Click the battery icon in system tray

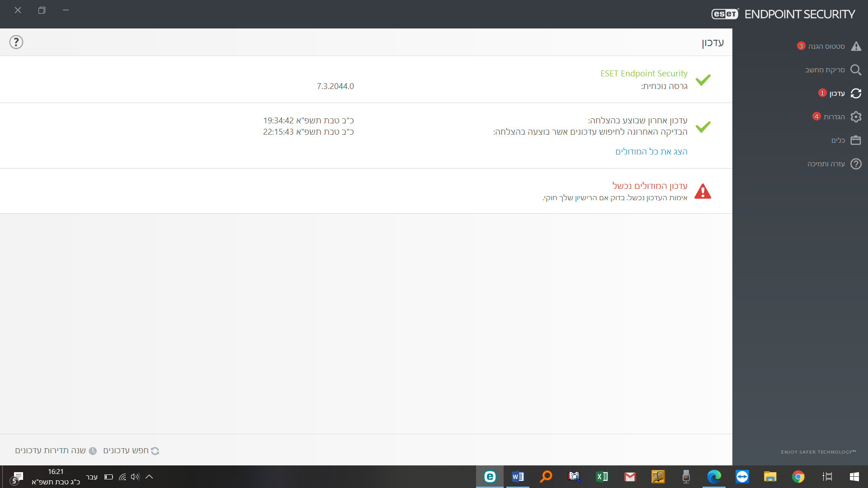pyautogui.click(x=108, y=477)
